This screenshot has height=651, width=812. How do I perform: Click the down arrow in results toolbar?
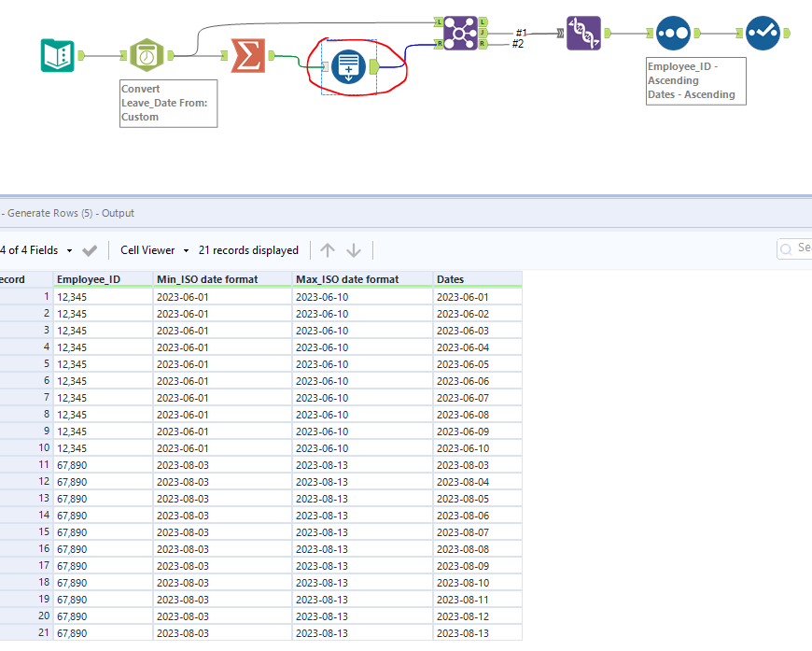coord(354,250)
